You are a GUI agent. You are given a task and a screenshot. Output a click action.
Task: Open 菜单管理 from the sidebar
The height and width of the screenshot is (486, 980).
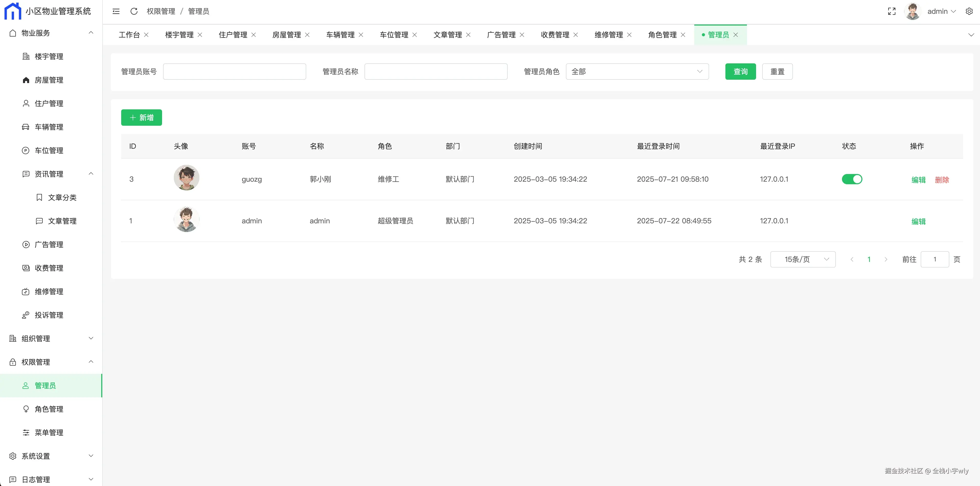(49, 432)
